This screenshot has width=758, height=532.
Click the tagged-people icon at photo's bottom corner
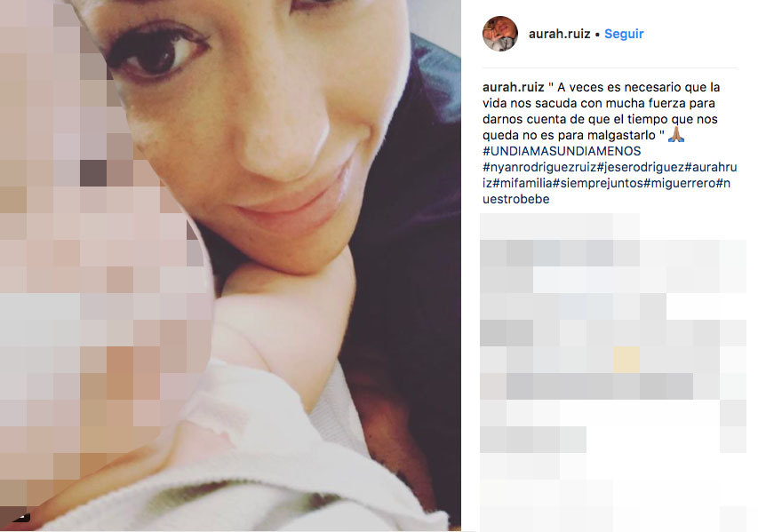[20, 518]
